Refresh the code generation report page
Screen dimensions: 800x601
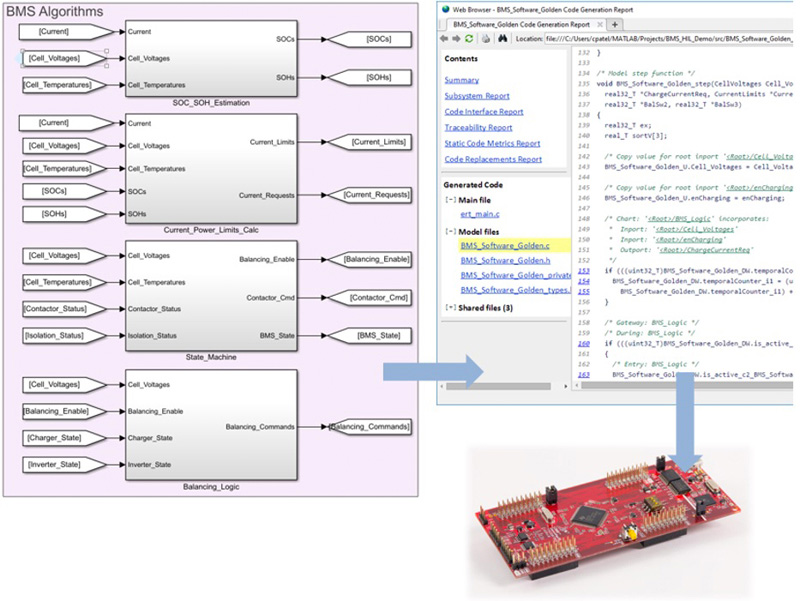click(468, 40)
